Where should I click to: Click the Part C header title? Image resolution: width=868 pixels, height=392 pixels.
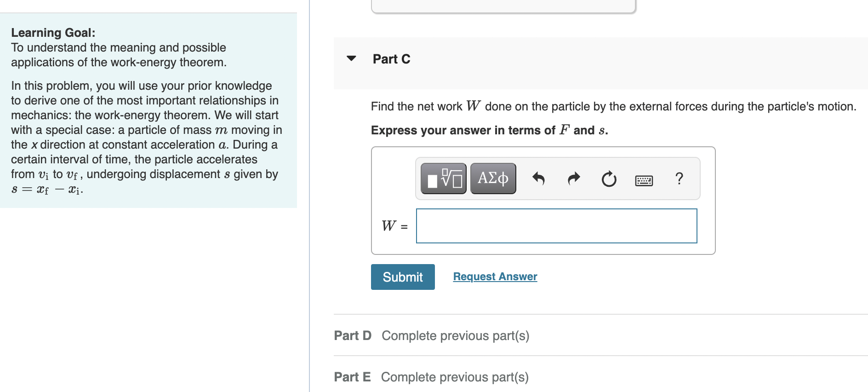(x=391, y=59)
